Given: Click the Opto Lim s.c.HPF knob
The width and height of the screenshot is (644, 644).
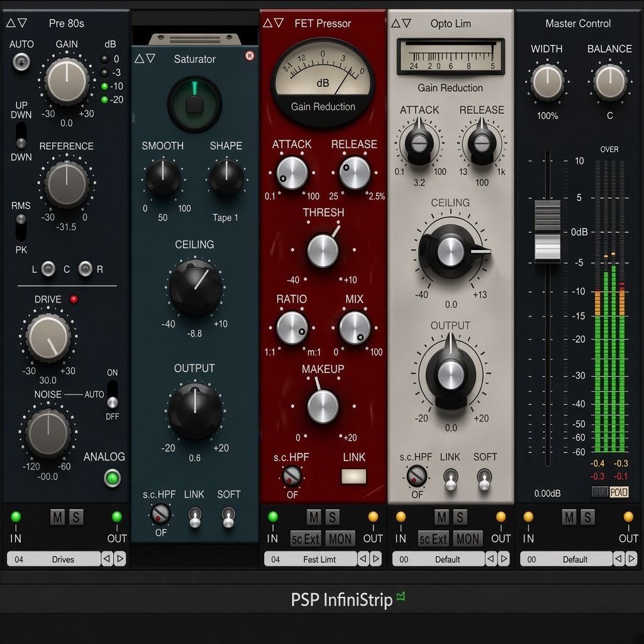Looking at the screenshot, I should [x=417, y=476].
